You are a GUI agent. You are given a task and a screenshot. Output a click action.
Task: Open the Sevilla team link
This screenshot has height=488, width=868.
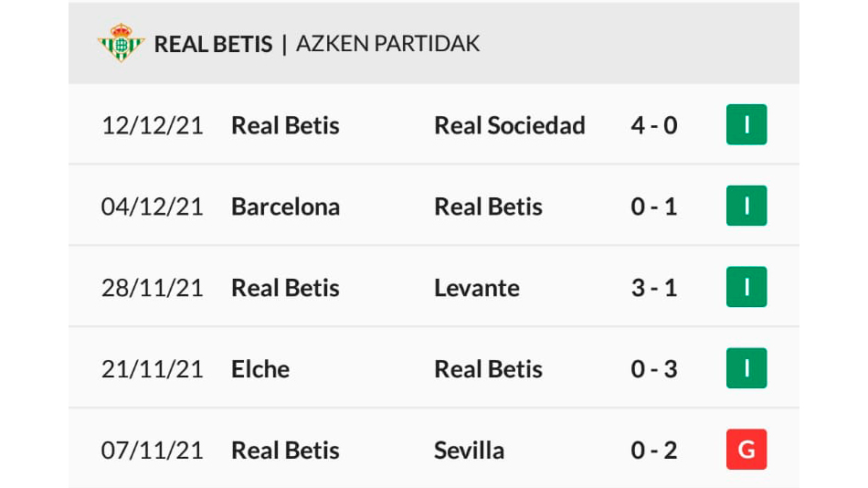click(469, 451)
